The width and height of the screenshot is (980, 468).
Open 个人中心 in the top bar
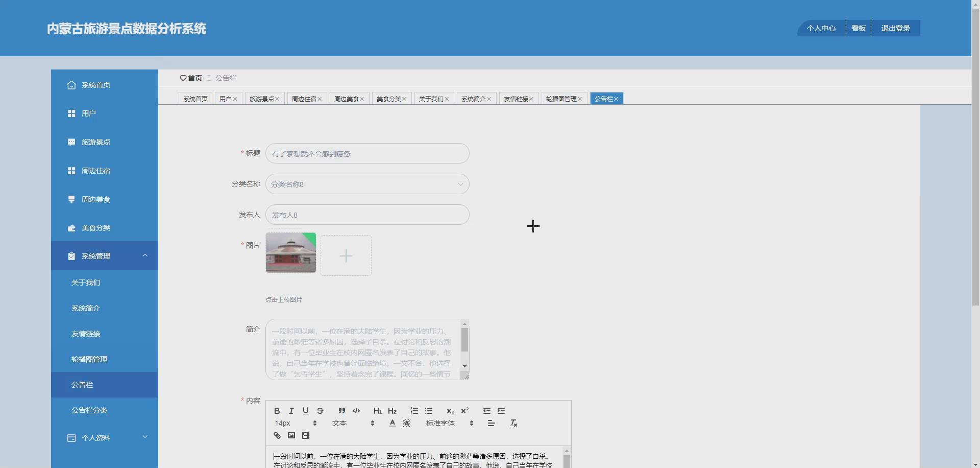[x=821, y=28]
